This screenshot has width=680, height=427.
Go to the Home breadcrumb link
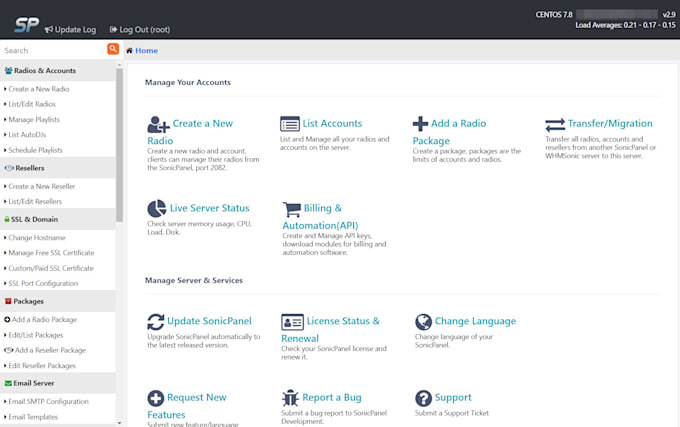coord(147,51)
